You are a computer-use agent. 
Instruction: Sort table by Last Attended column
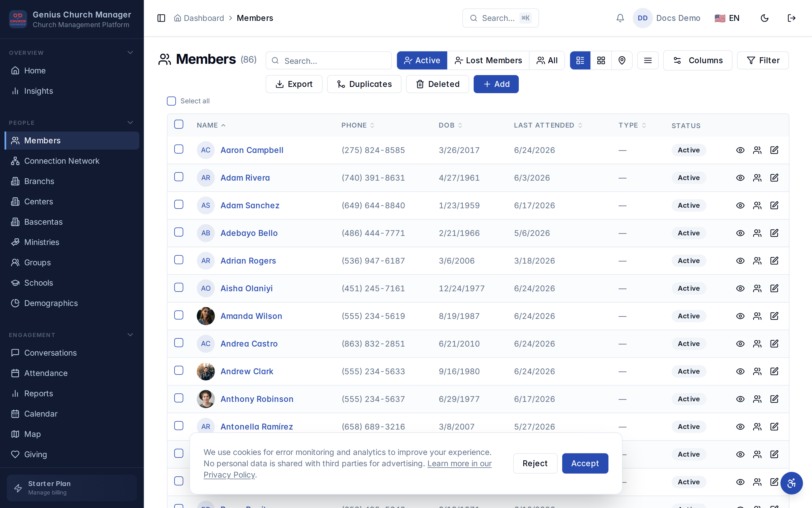point(548,125)
